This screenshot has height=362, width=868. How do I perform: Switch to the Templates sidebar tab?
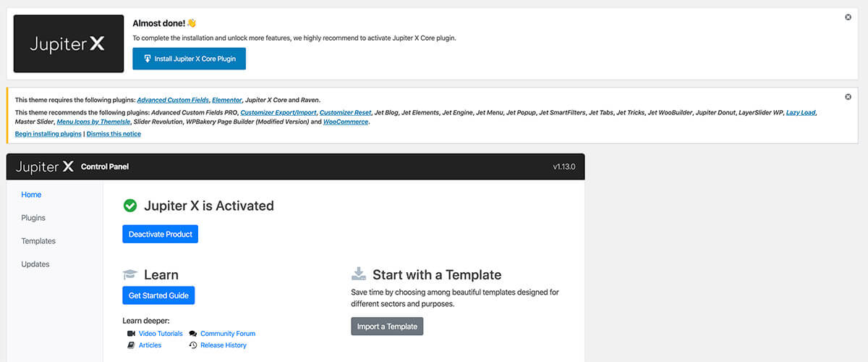coord(38,241)
